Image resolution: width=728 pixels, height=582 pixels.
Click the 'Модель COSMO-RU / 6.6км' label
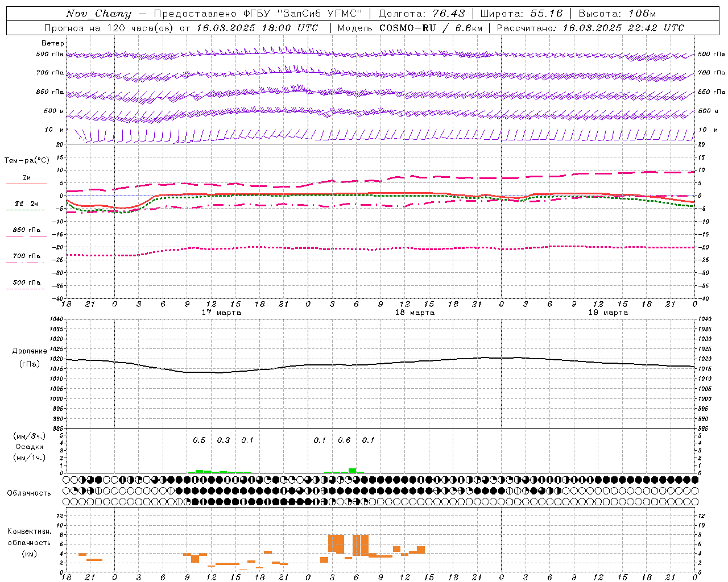coord(410,28)
